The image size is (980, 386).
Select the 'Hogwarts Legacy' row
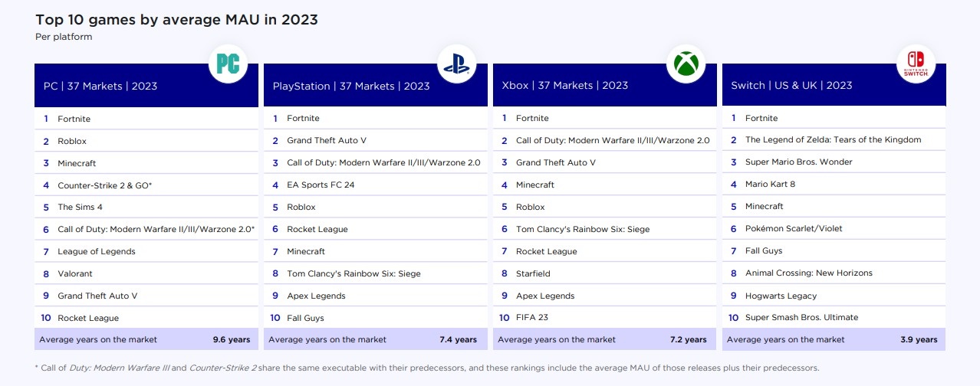(834, 295)
